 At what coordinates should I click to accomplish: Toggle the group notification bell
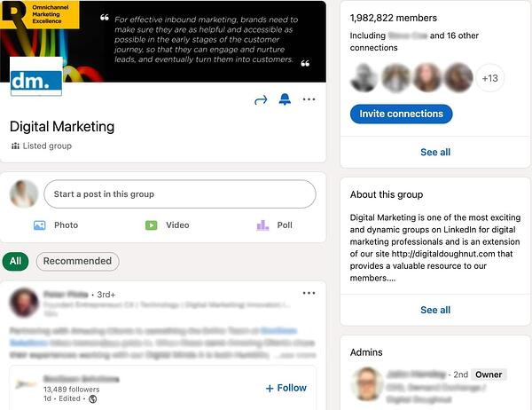tap(285, 99)
